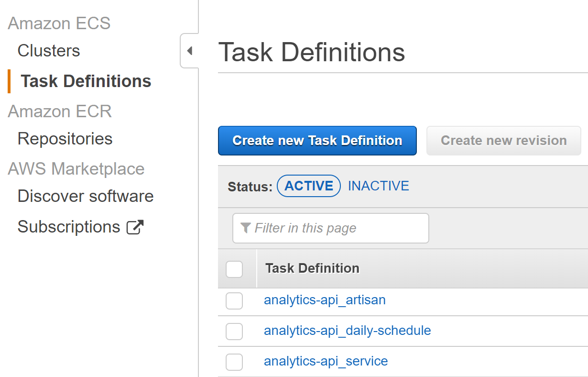Click the funnel filter icon
Viewport: 588px width, 377px height.
(x=246, y=228)
